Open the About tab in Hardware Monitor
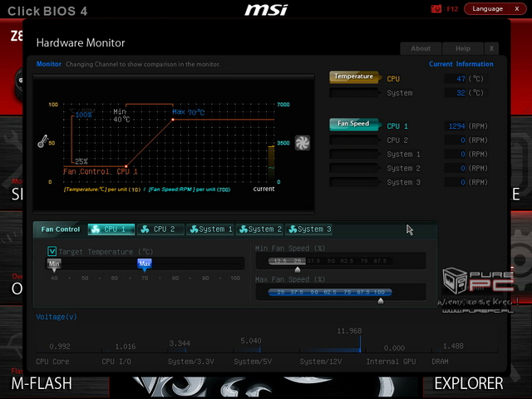Image resolution: width=532 pixels, height=399 pixels. (421, 48)
